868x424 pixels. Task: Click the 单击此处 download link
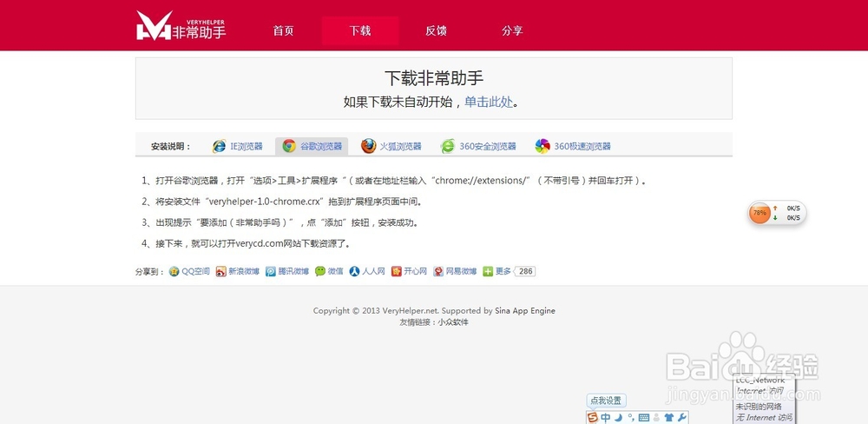point(489,102)
